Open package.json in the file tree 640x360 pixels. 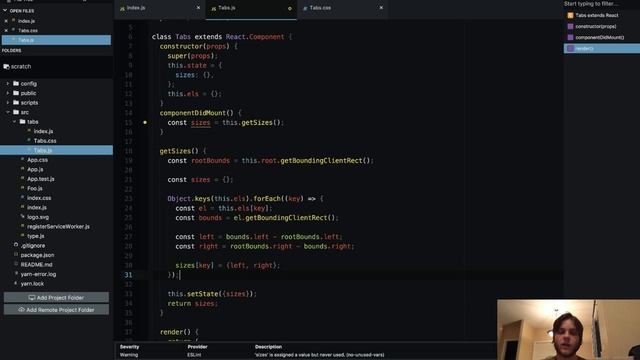(37, 255)
